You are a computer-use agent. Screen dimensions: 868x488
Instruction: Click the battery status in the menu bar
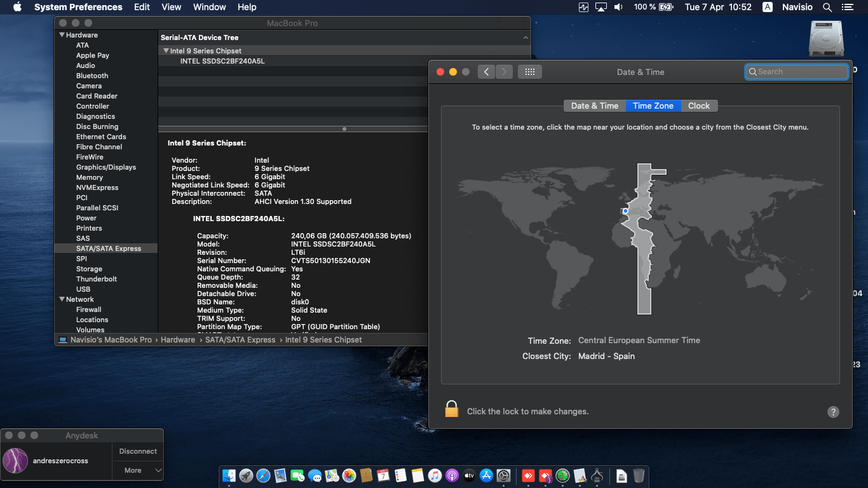click(653, 7)
